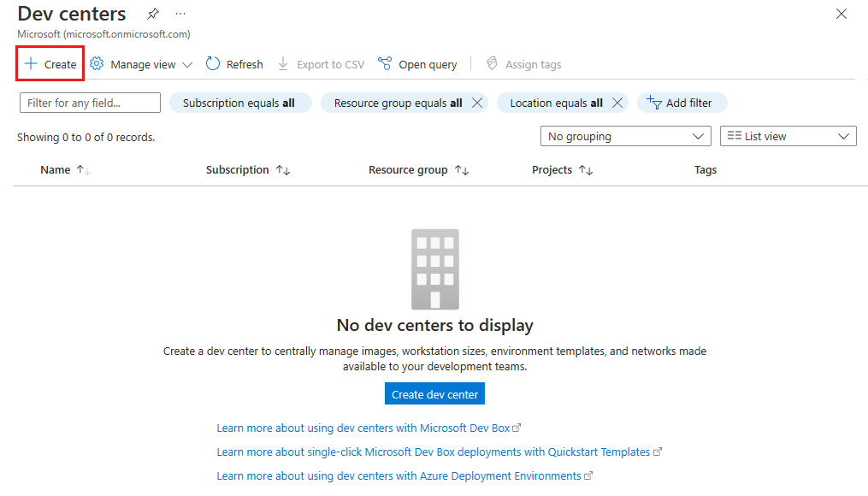Open the No grouping dropdown
The height and width of the screenshot is (496, 868).
pyautogui.click(x=625, y=136)
